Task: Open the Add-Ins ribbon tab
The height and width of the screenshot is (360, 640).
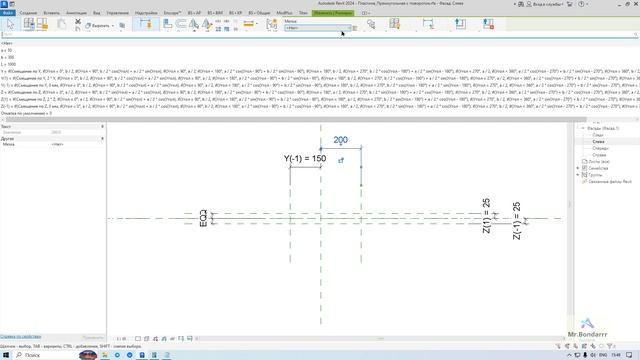Action: pos(146,13)
